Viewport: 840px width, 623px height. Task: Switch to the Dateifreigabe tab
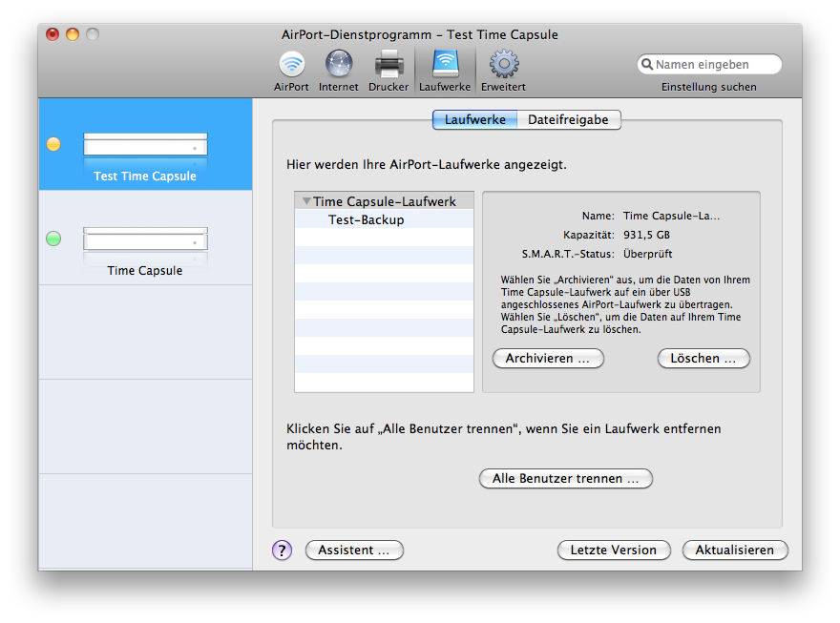point(568,119)
